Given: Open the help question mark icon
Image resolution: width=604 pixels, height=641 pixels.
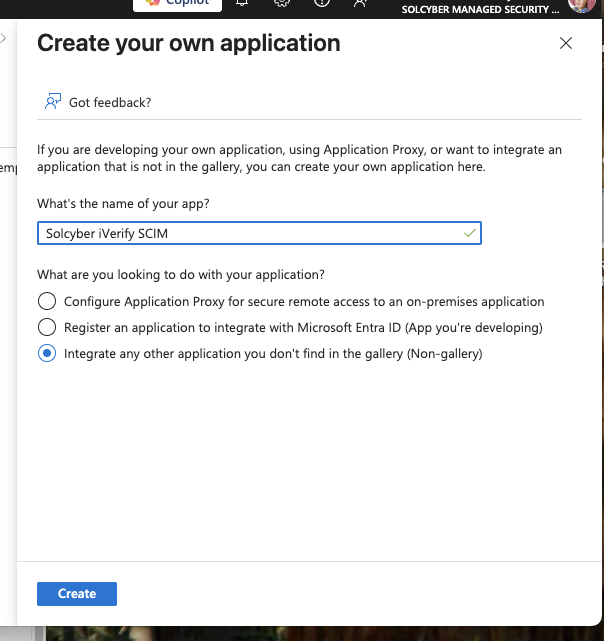Looking at the screenshot, I should click(321, 4).
